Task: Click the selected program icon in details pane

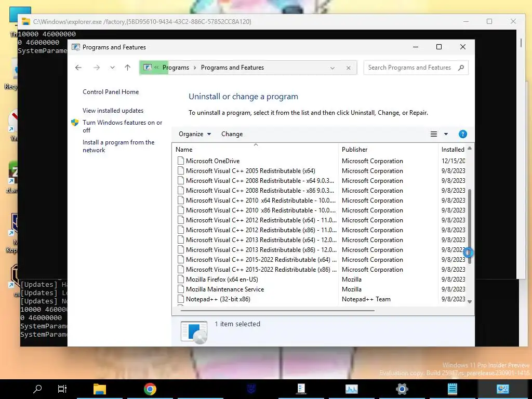Action: [194, 331]
